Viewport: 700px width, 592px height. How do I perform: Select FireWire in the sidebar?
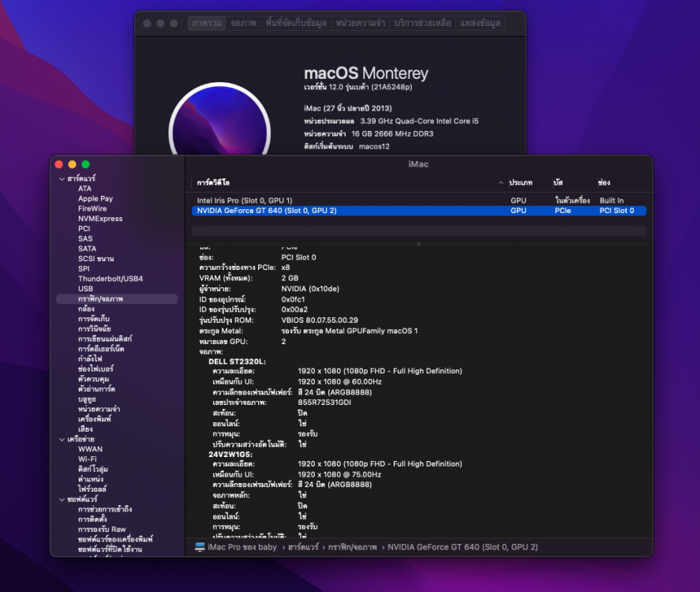[92, 208]
